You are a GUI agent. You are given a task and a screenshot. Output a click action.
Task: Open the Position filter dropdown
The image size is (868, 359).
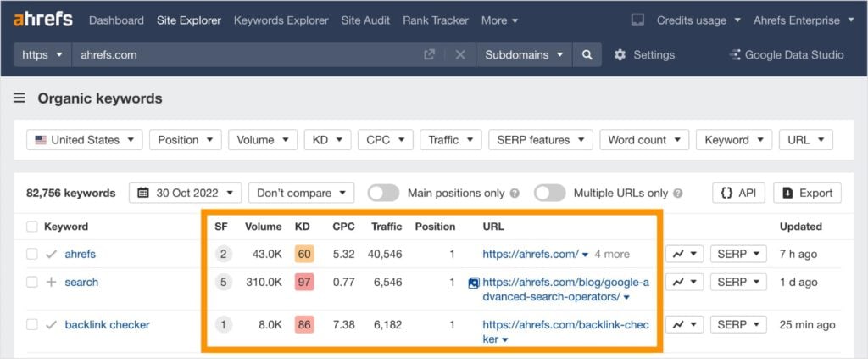[x=186, y=139]
